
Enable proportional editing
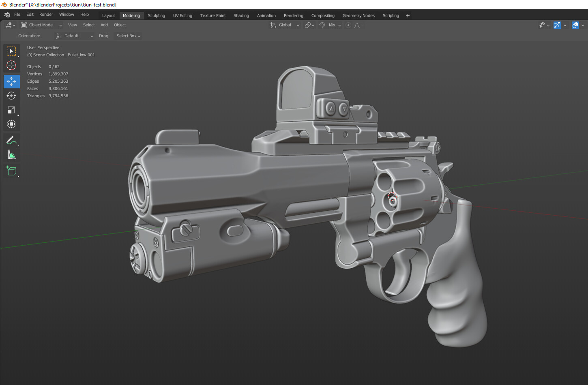pyautogui.click(x=348, y=25)
